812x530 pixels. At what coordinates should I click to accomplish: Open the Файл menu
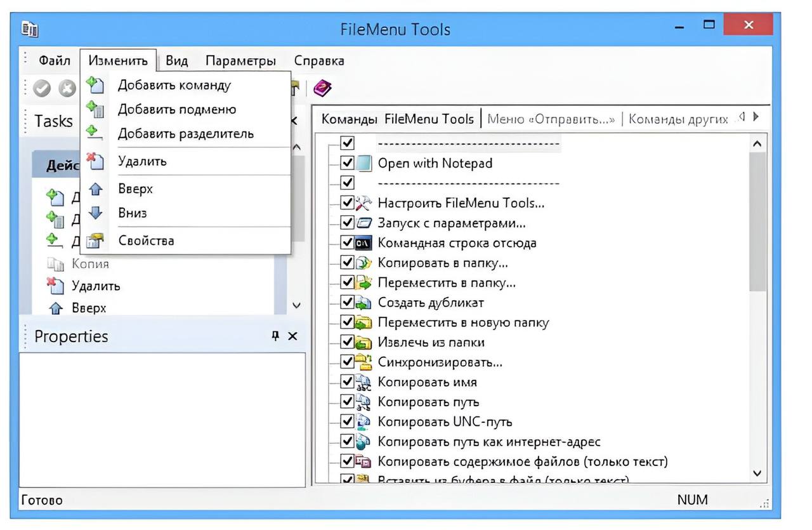[x=55, y=61]
